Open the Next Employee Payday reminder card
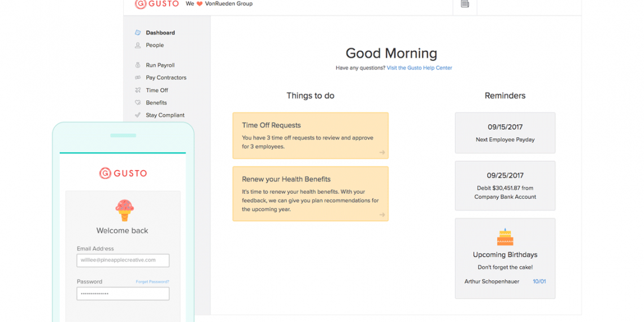Screen dimensions: 644x322 pyautogui.click(x=505, y=133)
